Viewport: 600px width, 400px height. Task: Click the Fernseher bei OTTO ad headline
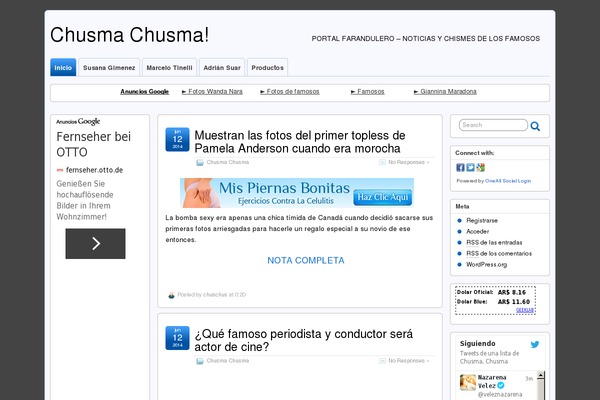point(93,144)
